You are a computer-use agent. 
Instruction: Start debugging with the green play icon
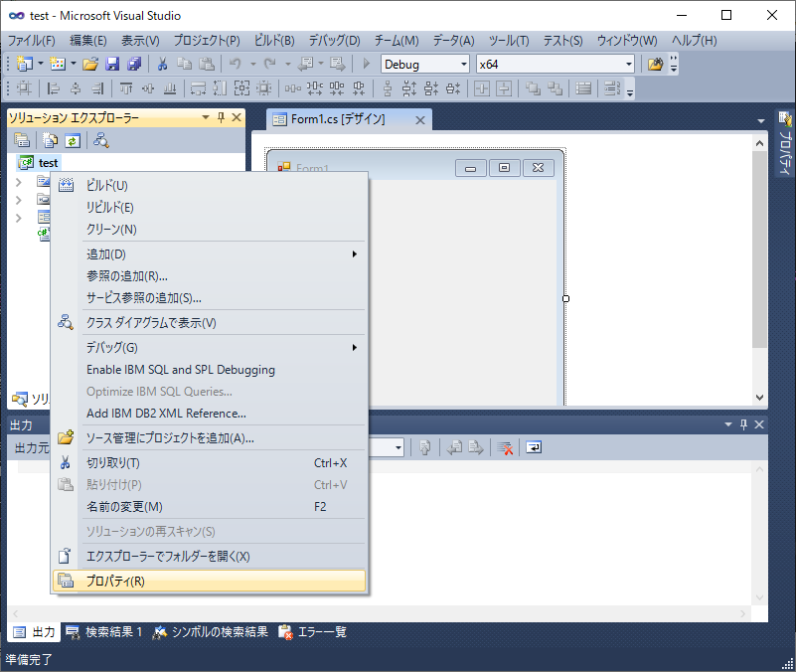[x=366, y=64]
